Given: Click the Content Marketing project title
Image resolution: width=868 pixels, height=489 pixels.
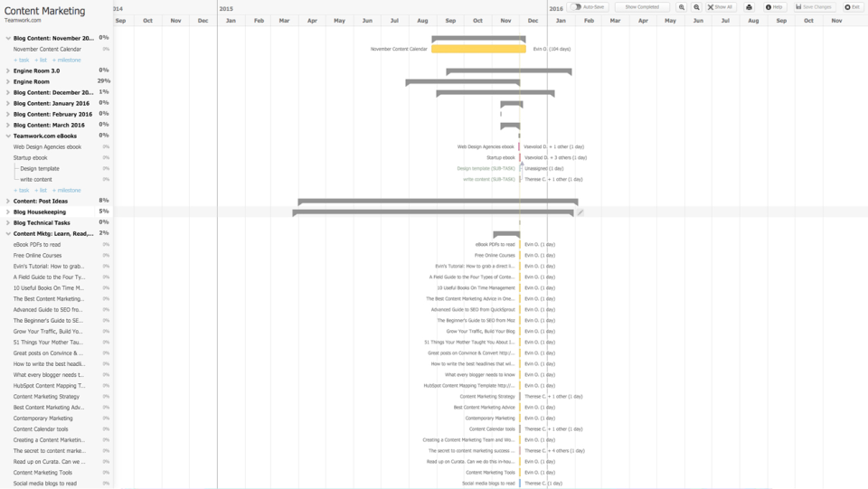Looking at the screenshot, I should coord(45,11).
